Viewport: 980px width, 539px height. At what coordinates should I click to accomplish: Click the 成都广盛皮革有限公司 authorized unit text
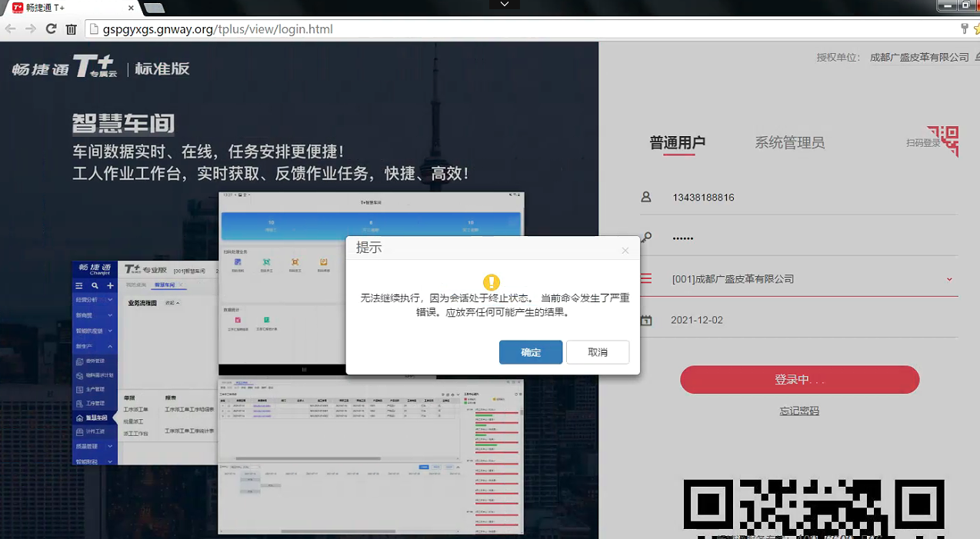(x=919, y=58)
